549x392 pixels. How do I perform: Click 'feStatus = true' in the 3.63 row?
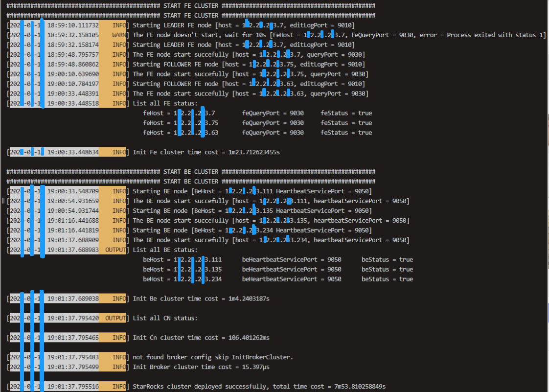click(346, 133)
